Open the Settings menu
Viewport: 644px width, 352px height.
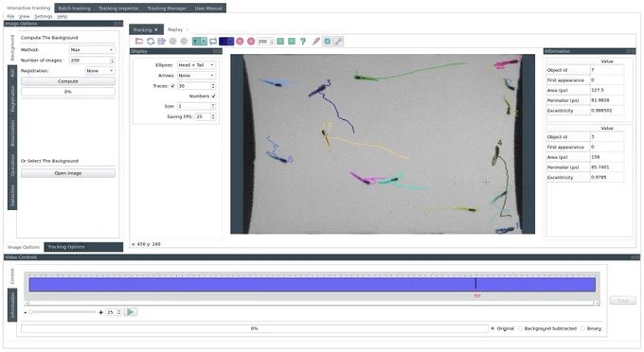[x=44, y=16]
